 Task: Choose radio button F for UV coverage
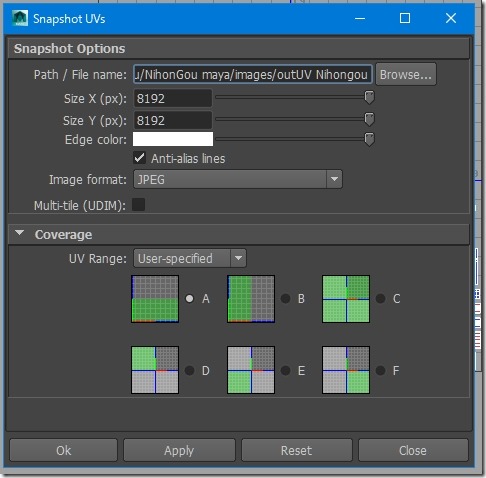point(381,370)
